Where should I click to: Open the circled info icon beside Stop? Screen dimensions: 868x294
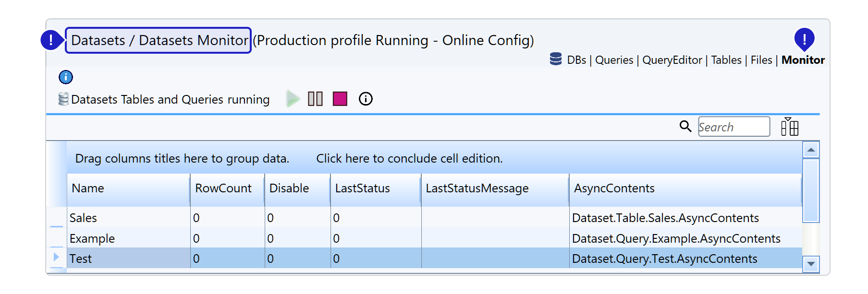(366, 99)
